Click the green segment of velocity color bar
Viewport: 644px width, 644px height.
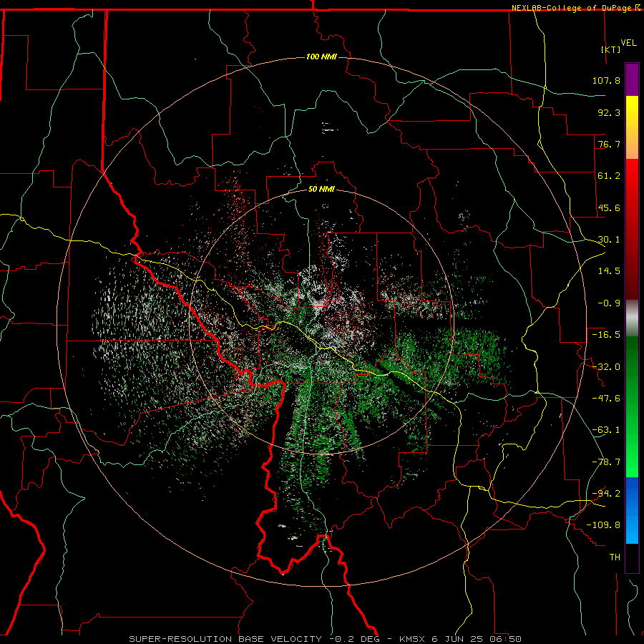point(632,406)
